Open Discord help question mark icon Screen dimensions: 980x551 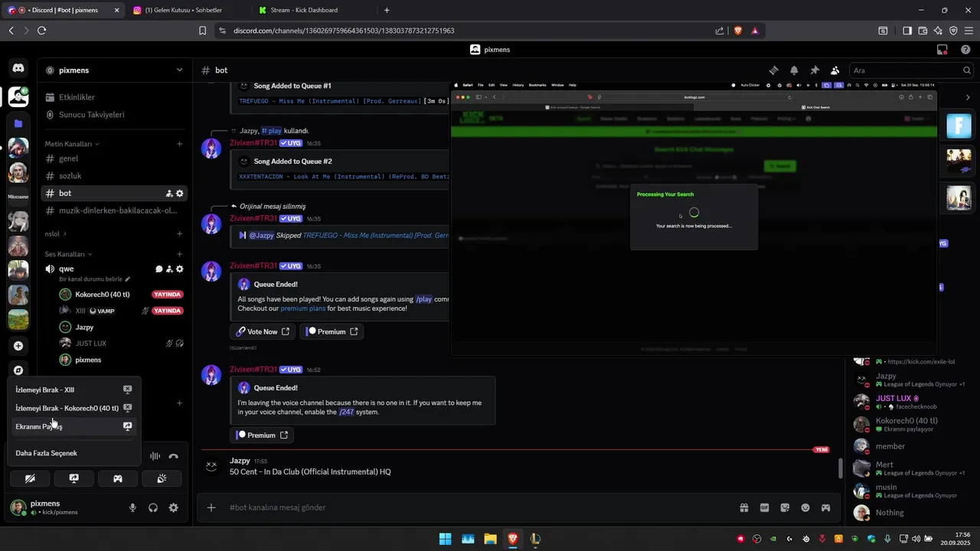[x=965, y=50]
